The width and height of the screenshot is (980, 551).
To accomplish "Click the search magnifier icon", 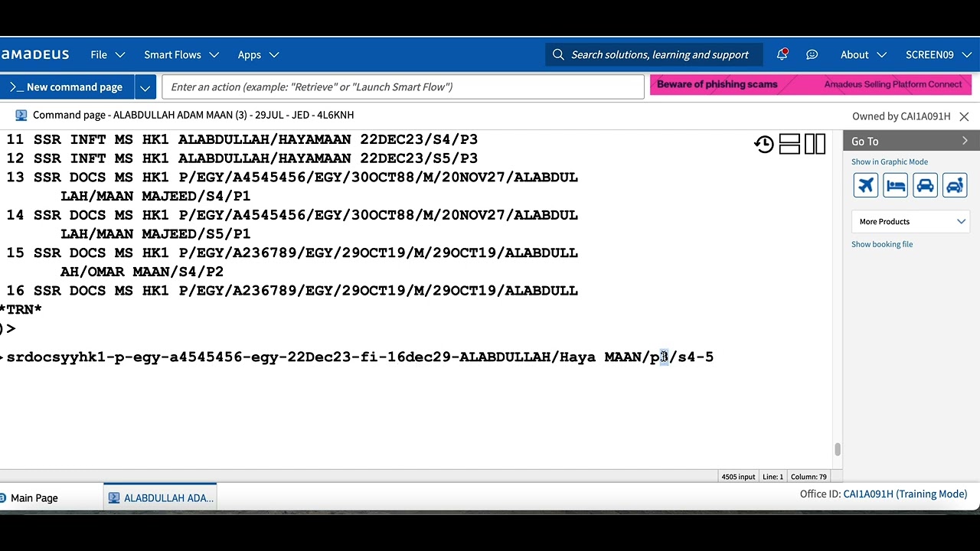I will 558,54.
